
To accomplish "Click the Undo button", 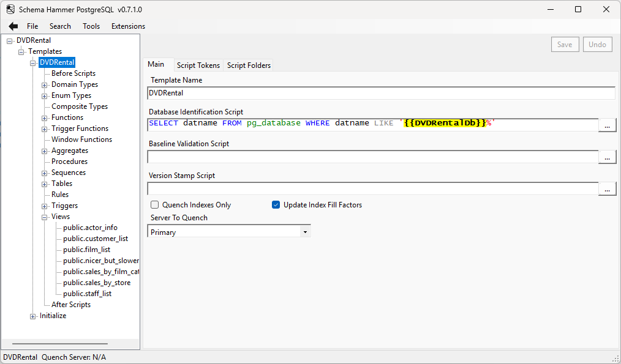I will [x=597, y=44].
